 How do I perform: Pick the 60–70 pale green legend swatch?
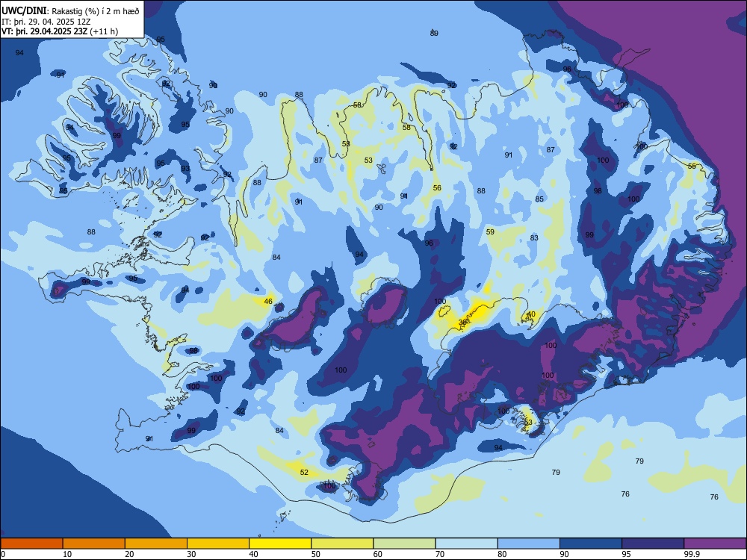click(404, 544)
